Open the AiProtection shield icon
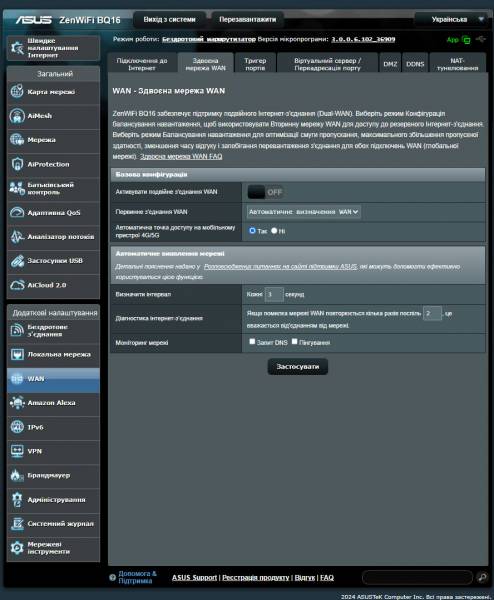The height and width of the screenshot is (600, 494). pyautogui.click(x=17, y=164)
